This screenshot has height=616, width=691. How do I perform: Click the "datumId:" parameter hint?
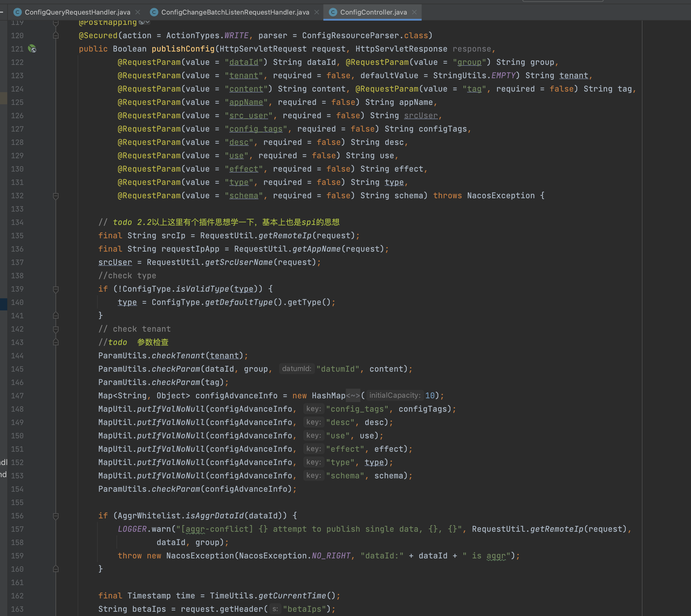pyautogui.click(x=297, y=369)
